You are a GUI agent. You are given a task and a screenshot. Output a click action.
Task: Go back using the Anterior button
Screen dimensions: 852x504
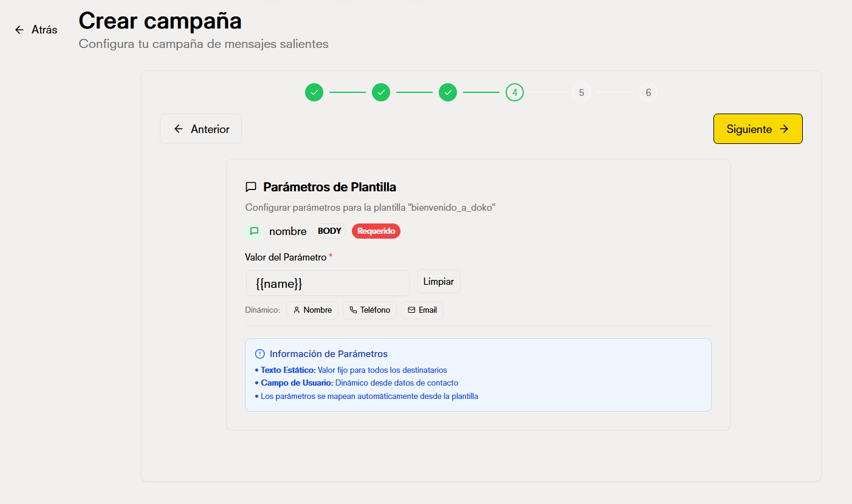click(201, 129)
